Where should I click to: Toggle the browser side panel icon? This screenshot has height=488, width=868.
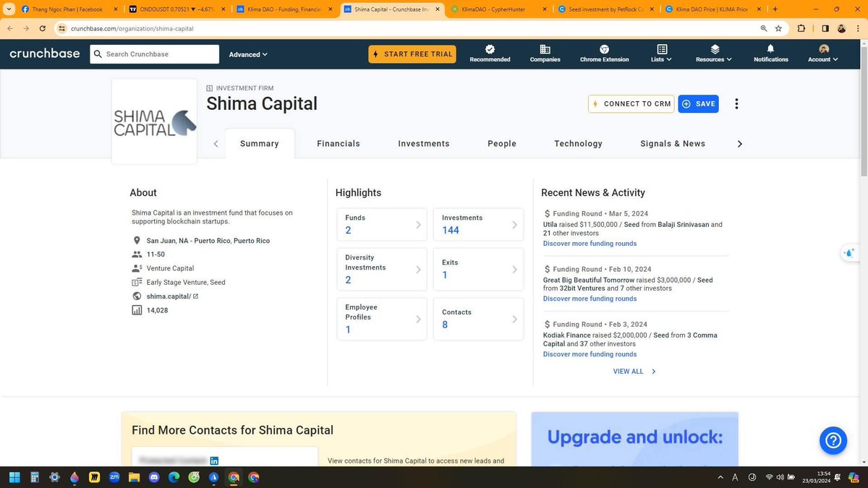[x=825, y=28]
